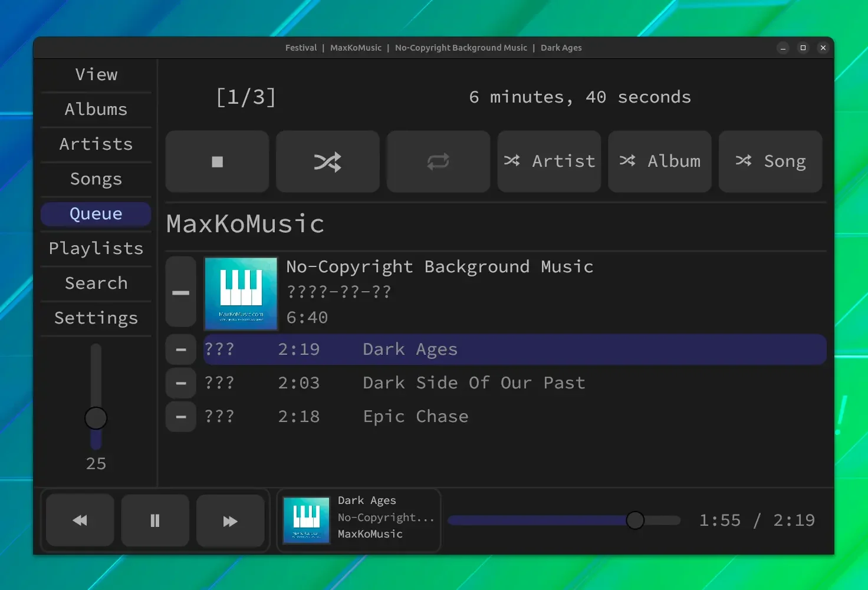868x590 pixels.
Task: Pause the current song
Action: 155,520
